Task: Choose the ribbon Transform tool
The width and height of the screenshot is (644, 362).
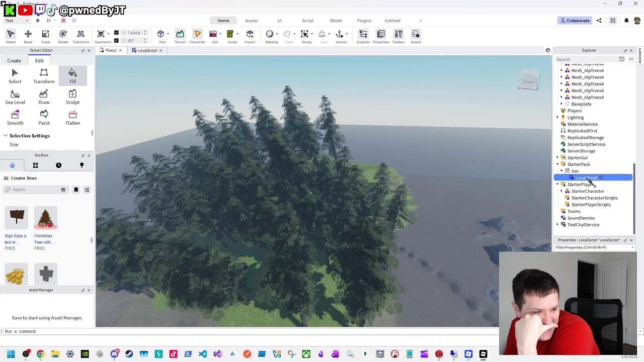Action: (x=80, y=36)
